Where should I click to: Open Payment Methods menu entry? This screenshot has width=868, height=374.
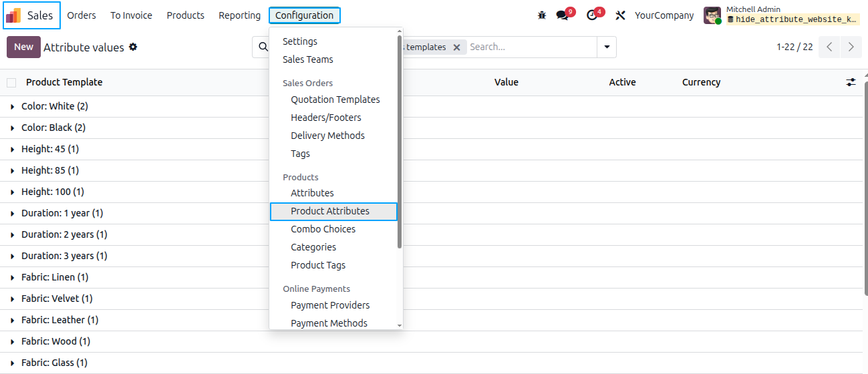point(329,323)
